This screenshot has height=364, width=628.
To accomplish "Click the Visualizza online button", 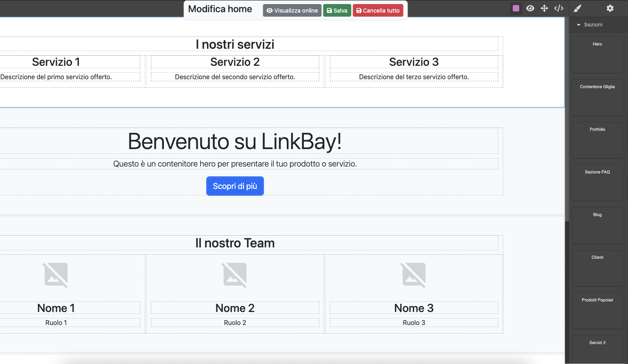I will pyautogui.click(x=292, y=11).
